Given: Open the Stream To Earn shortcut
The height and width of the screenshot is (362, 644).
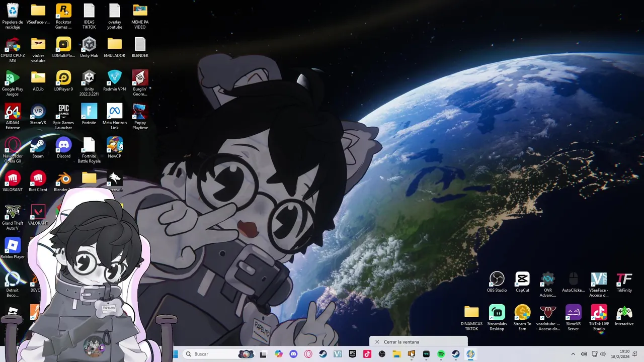Looking at the screenshot, I should point(522,318).
